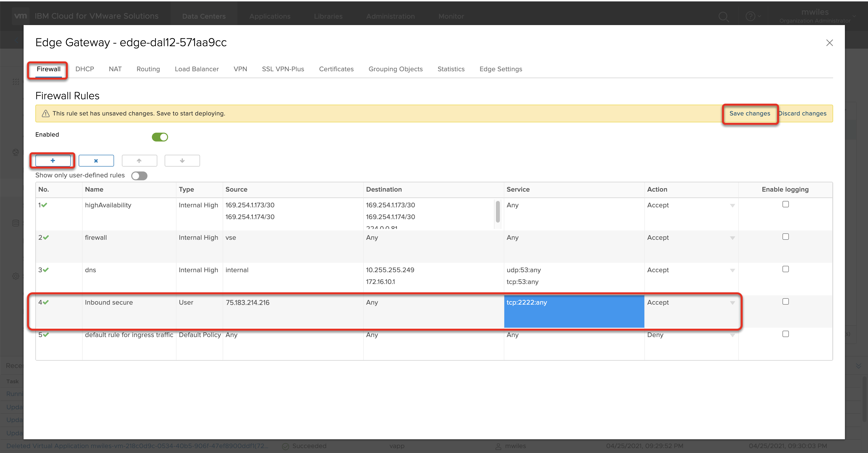Click the move rule down arrow
Image resolution: width=868 pixels, height=453 pixels.
pos(182,161)
